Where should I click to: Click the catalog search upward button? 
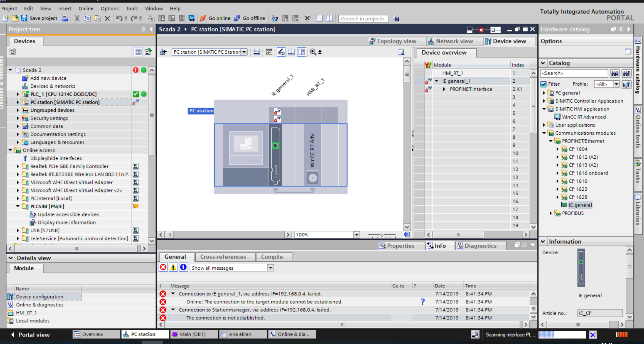[x=626, y=73]
